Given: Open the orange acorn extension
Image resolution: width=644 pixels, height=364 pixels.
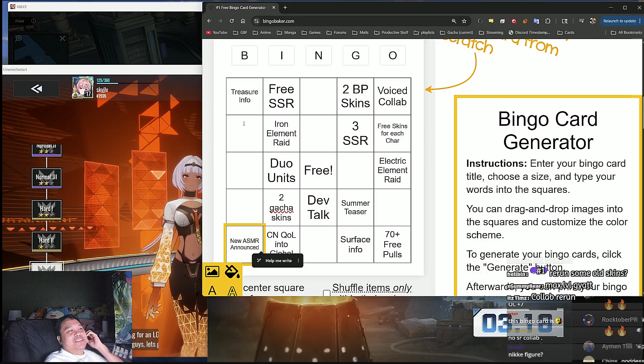Looking at the screenshot, I should pyautogui.click(x=525, y=21).
